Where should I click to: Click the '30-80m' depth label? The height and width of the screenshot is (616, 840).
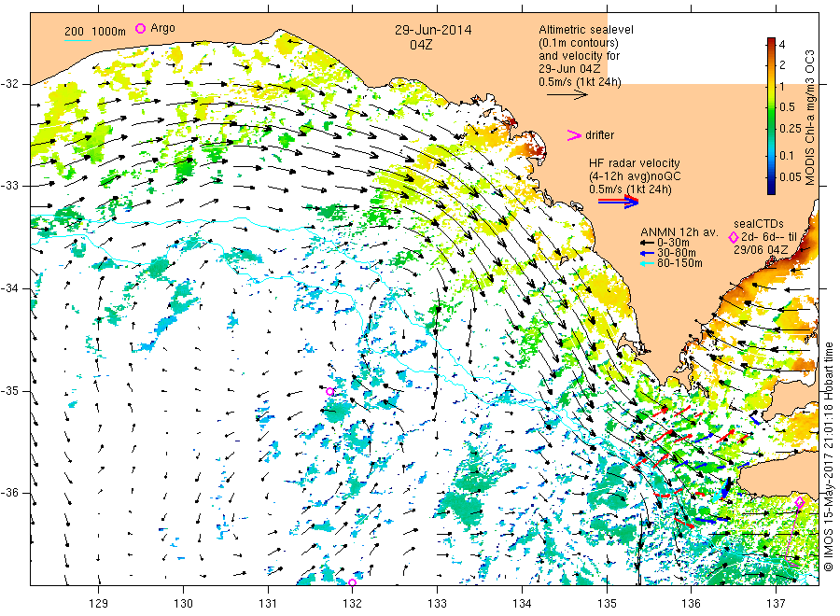click(x=677, y=253)
